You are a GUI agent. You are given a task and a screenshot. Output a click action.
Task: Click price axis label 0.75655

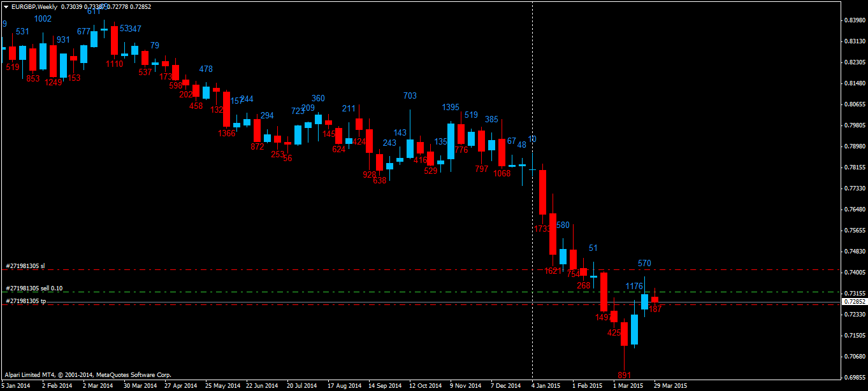point(855,231)
